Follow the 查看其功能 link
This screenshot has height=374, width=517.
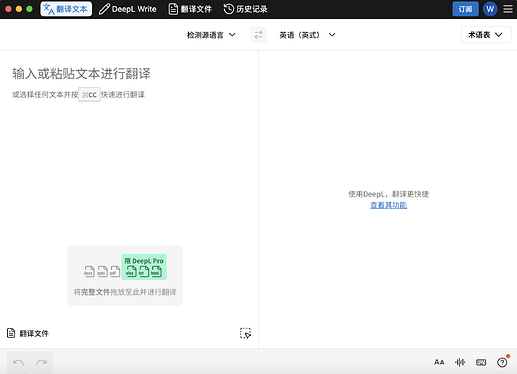click(388, 205)
